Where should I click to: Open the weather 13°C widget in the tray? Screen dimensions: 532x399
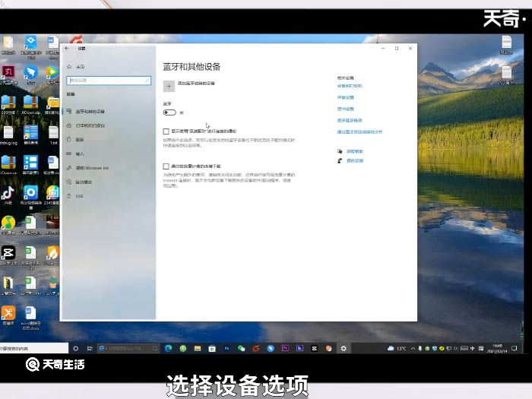pos(397,348)
